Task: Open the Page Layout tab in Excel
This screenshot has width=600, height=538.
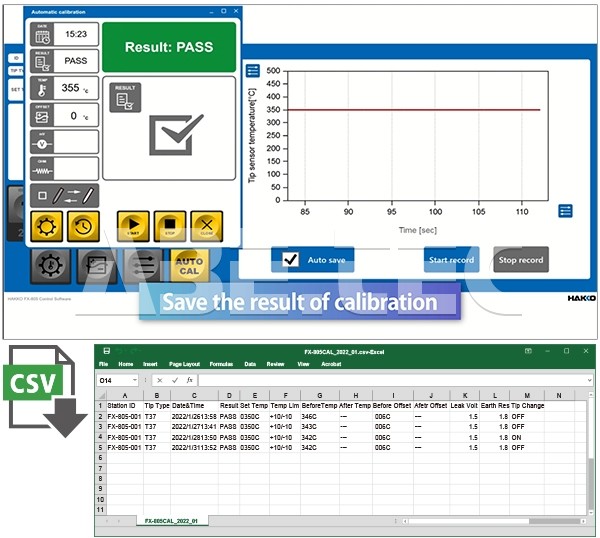Action: (184, 364)
